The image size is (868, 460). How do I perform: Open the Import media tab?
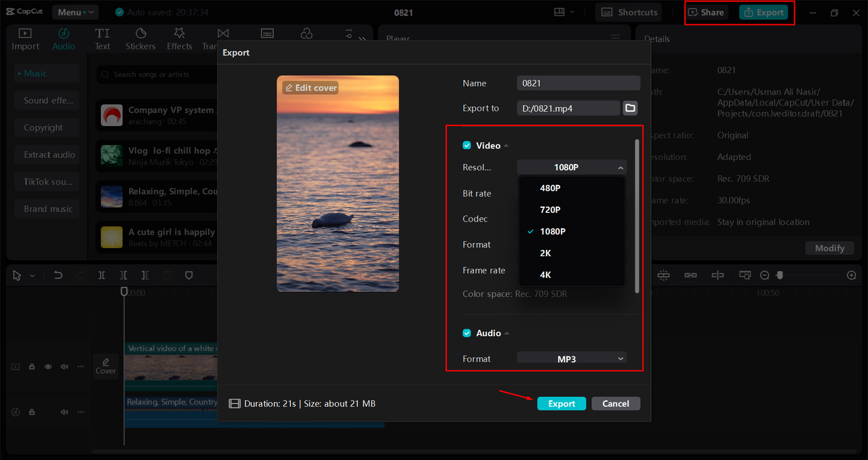pyautogui.click(x=25, y=39)
